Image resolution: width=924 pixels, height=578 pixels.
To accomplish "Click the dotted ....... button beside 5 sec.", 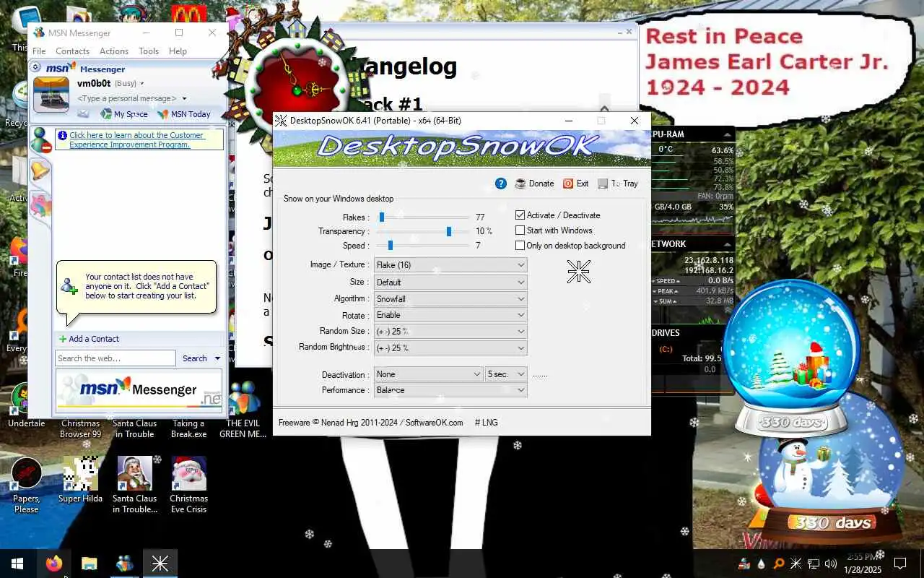I will point(540,374).
